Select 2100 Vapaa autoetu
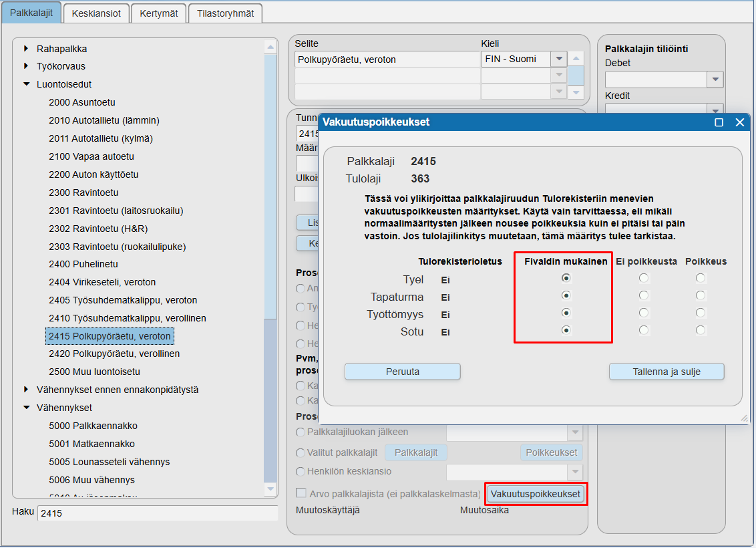Image resolution: width=756 pixels, height=548 pixels. [91, 156]
